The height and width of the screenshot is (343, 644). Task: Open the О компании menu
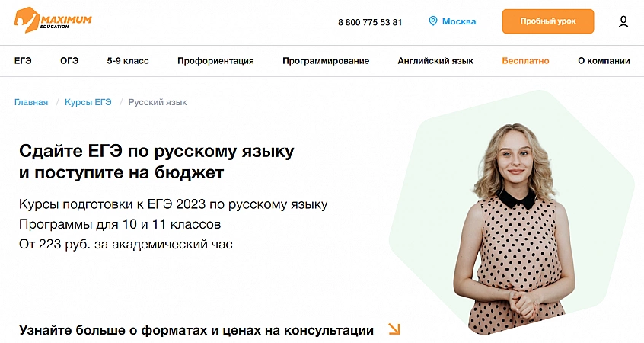coord(604,61)
